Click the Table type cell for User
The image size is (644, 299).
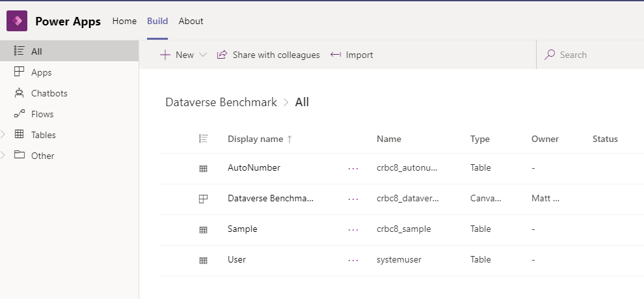[x=481, y=259]
